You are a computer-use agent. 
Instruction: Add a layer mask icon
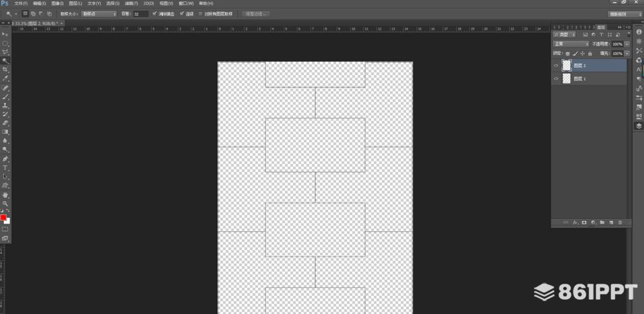[584, 222]
